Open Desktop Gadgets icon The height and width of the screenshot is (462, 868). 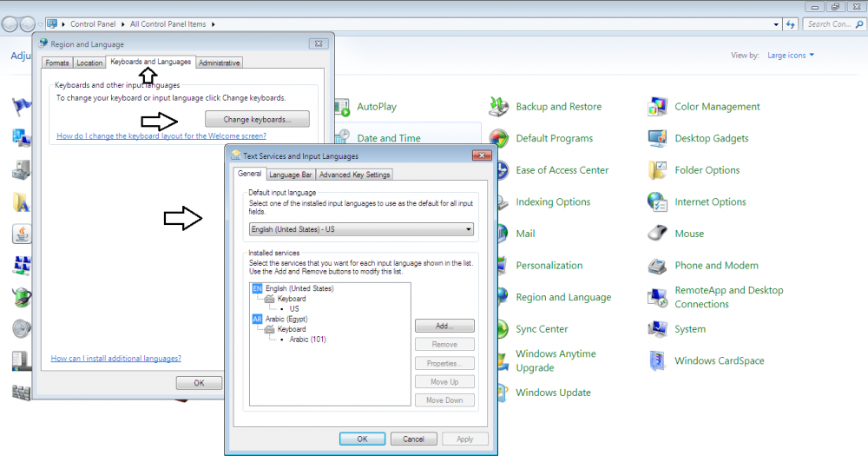(657, 138)
